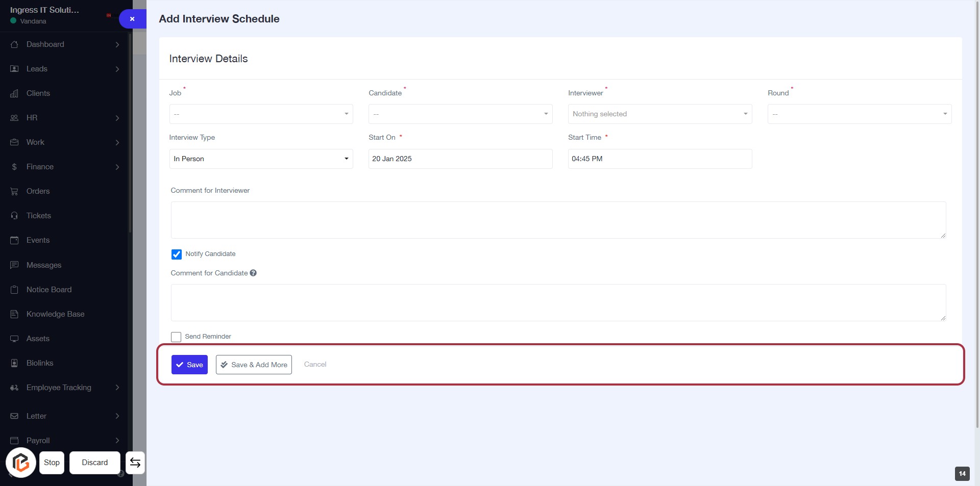Expand the HR menu chevron
This screenshot has width=980, height=486.
(117, 118)
